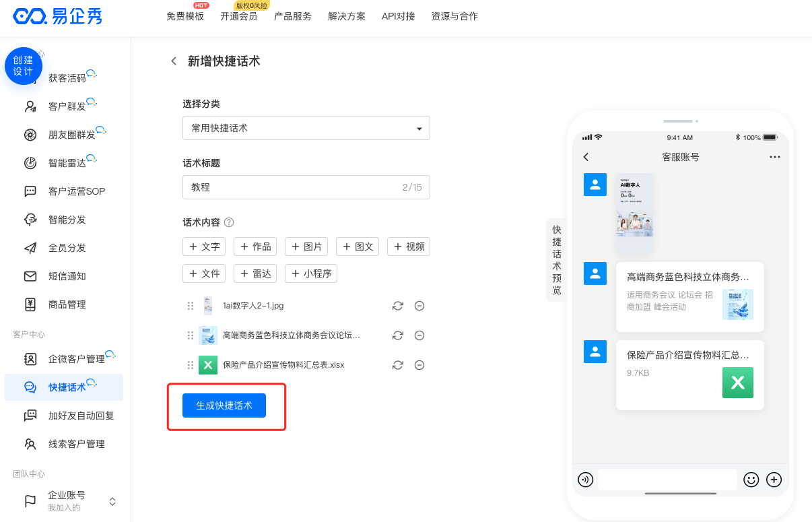812x522 pixels.
Task: Click the voice icon in phone preview
Action: [x=586, y=480]
